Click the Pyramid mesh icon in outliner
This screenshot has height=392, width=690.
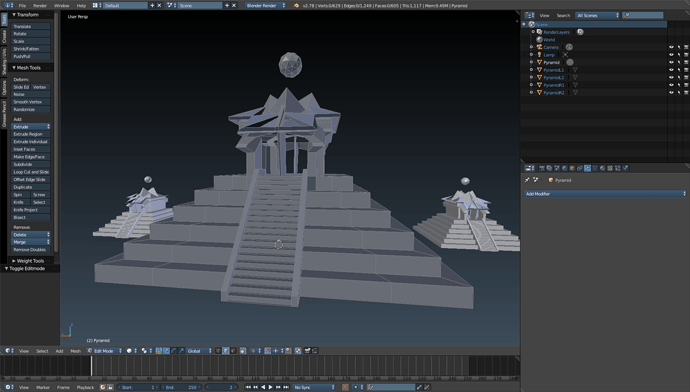point(539,62)
